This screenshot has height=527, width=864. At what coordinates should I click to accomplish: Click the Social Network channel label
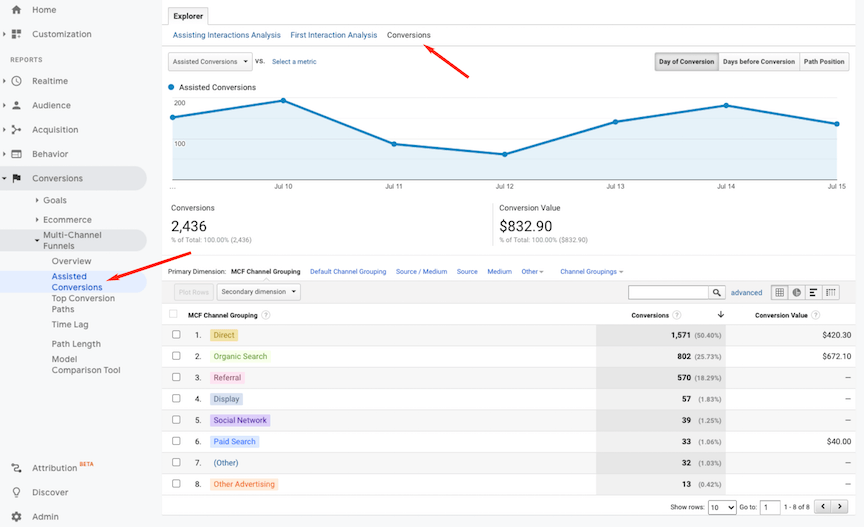click(x=240, y=420)
